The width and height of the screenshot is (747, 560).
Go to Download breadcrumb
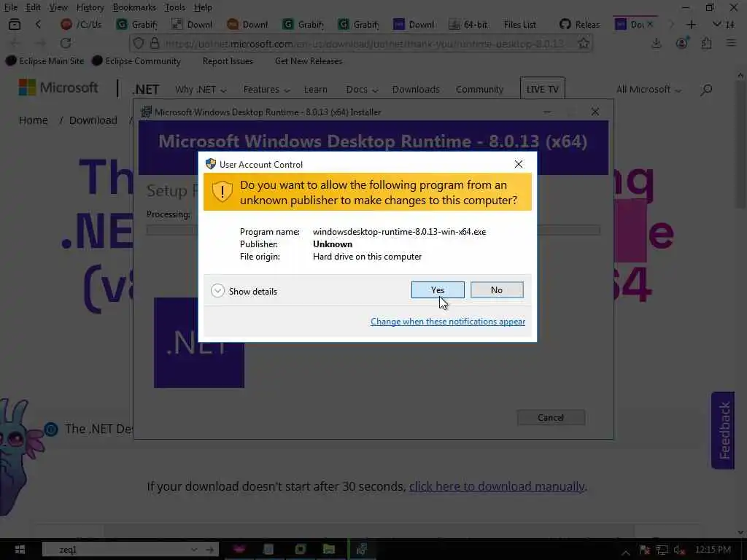[x=93, y=120]
